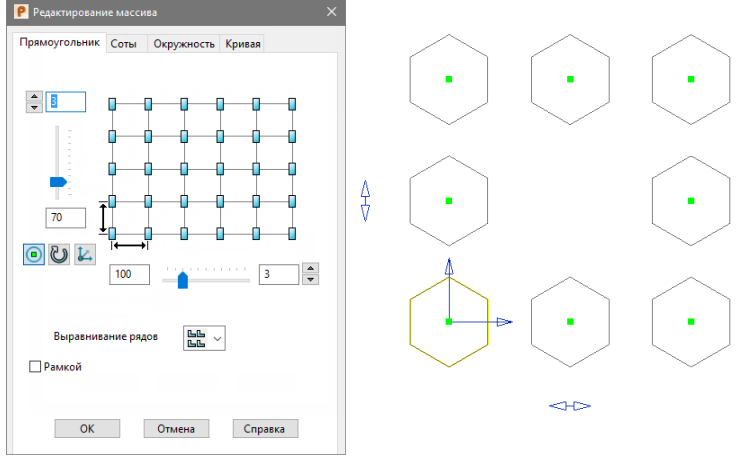Open help via Справка button
The image size is (750, 457).
click(x=265, y=429)
